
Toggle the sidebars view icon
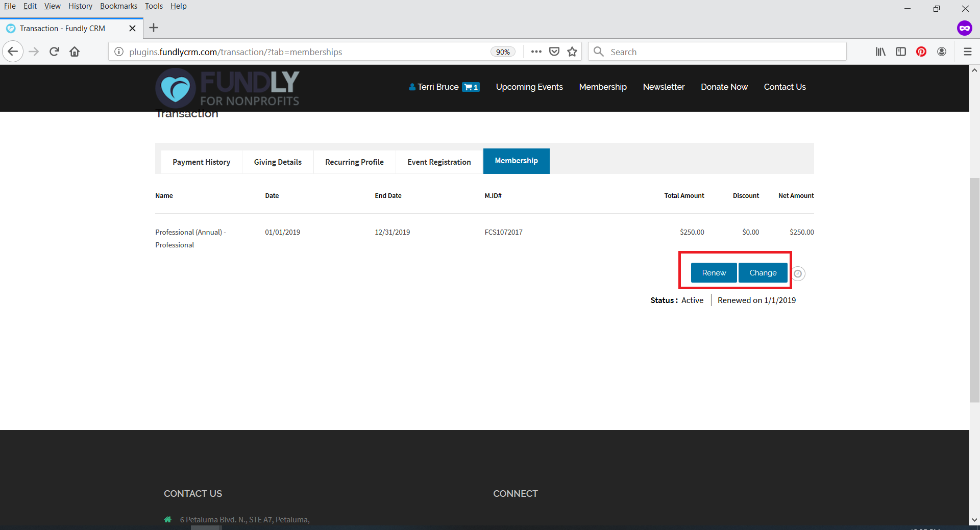click(901, 52)
